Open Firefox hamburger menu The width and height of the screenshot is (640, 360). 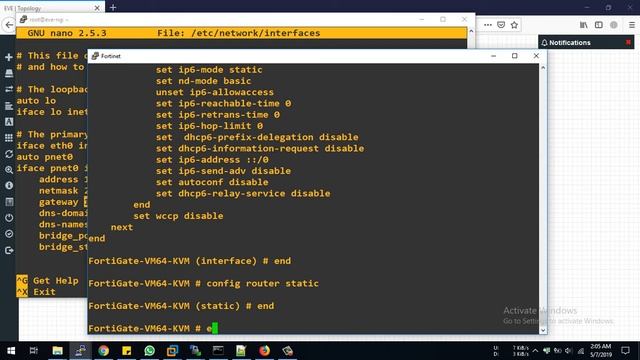coord(631,25)
